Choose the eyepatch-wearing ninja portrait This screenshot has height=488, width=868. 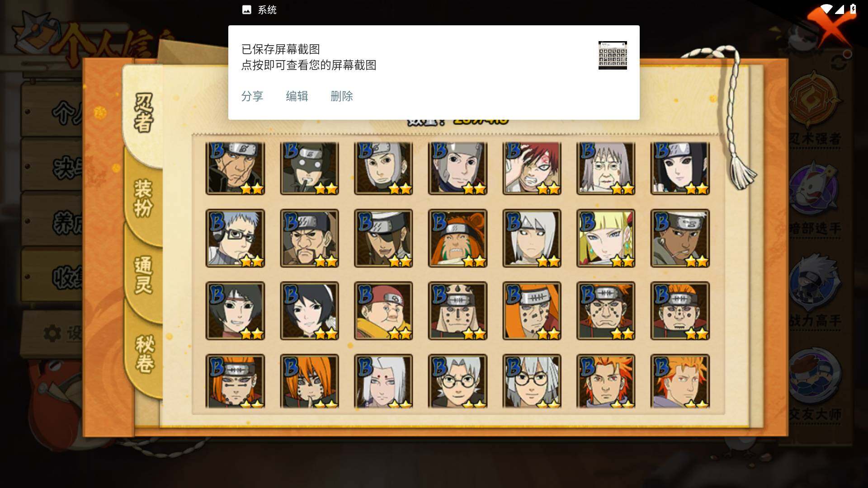point(383,238)
